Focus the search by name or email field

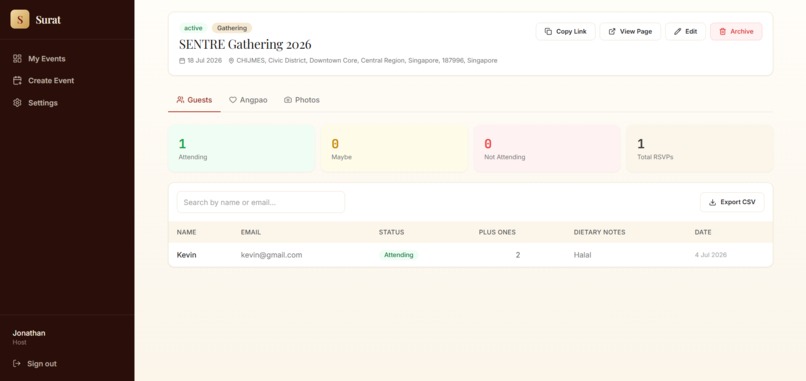pos(261,202)
